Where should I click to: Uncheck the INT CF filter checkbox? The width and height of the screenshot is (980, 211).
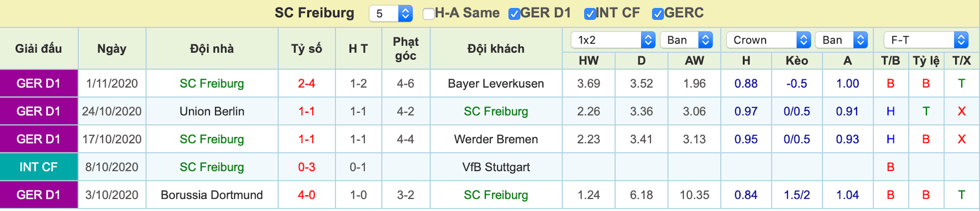(590, 14)
